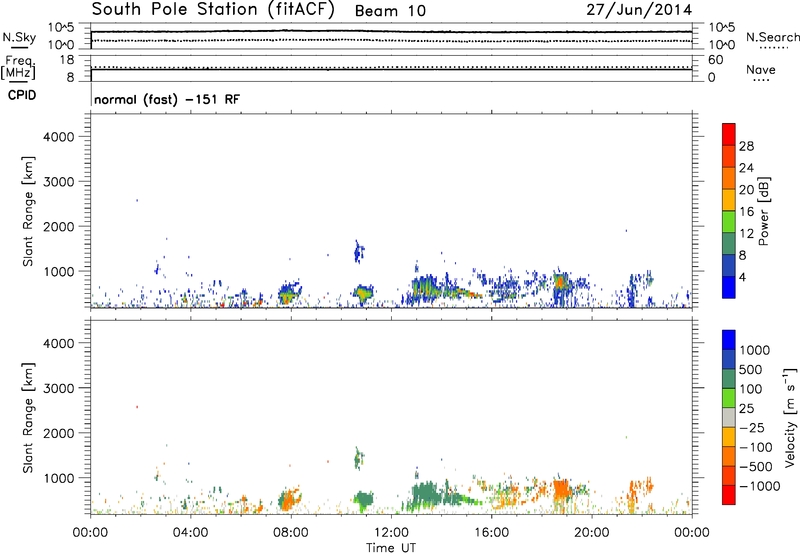Click the '-1000' Velocity colorbar label
The width and height of the screenshot is (800, 554).
(x=760, y=486)
